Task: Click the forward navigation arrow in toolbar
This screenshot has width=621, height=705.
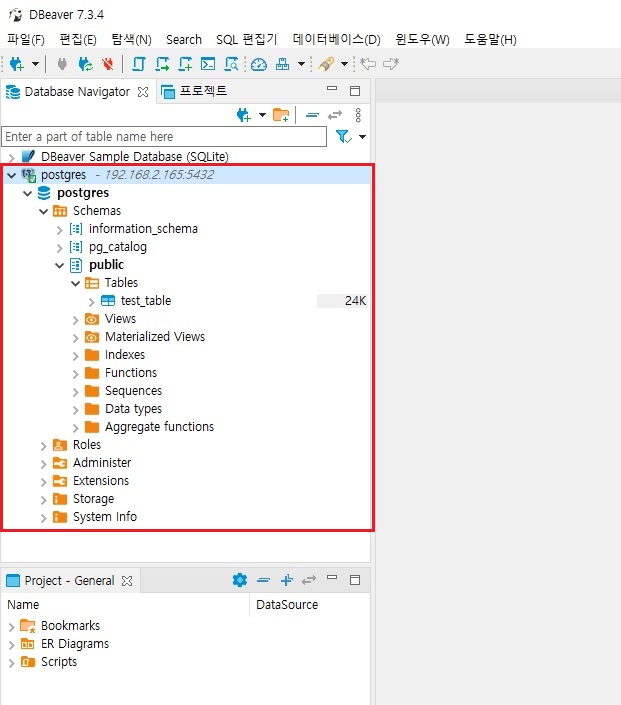Action: (x=391, y=63)
